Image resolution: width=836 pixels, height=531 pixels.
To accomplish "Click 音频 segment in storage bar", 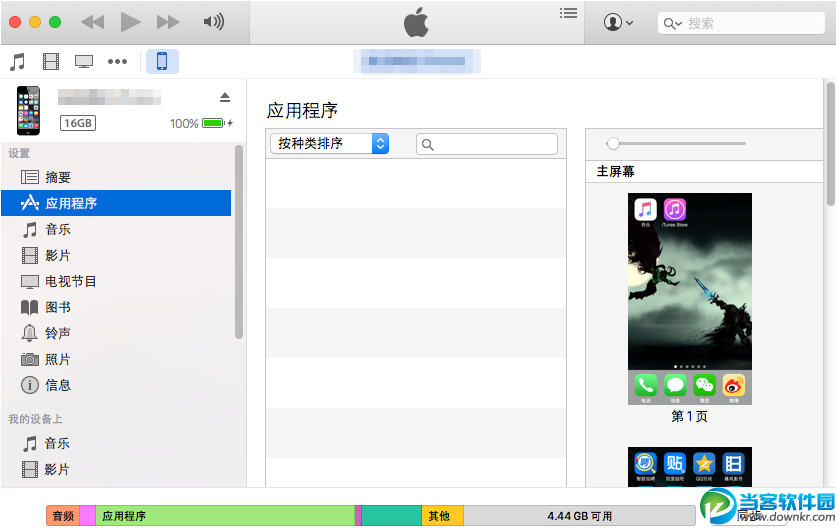I will coord(63,516).
